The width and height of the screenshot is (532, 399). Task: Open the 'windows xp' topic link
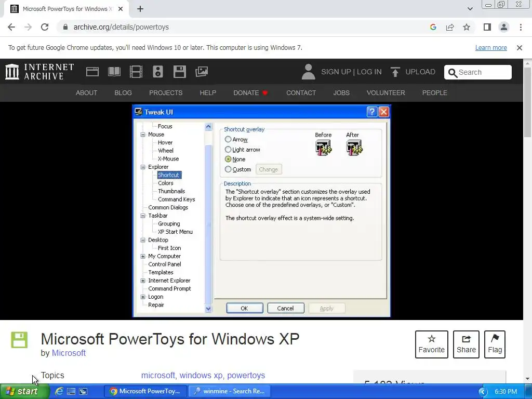201,375
